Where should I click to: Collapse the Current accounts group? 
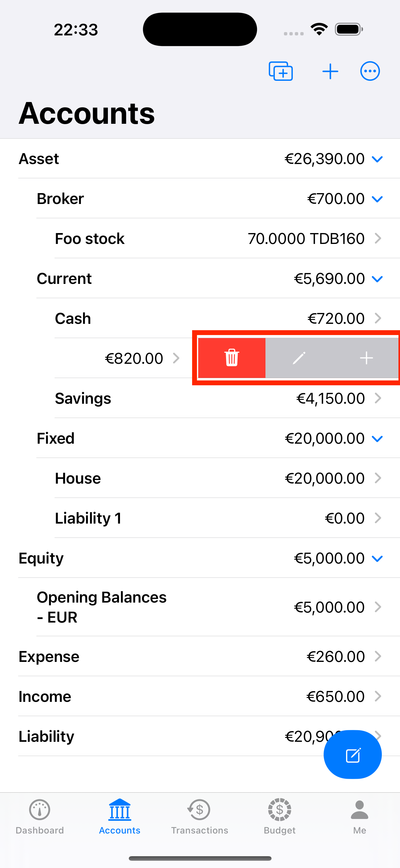(377, 279)
